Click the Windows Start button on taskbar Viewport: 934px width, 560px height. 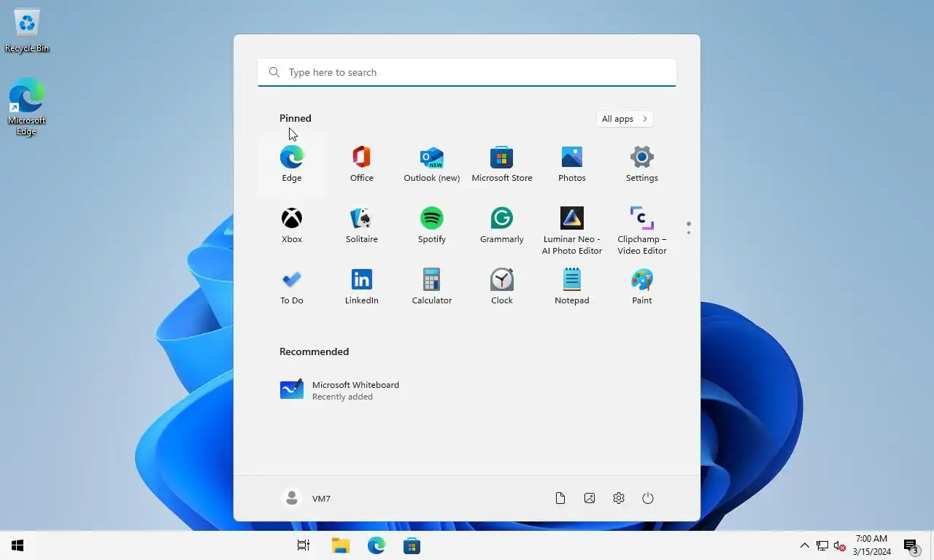pos(18,545)
